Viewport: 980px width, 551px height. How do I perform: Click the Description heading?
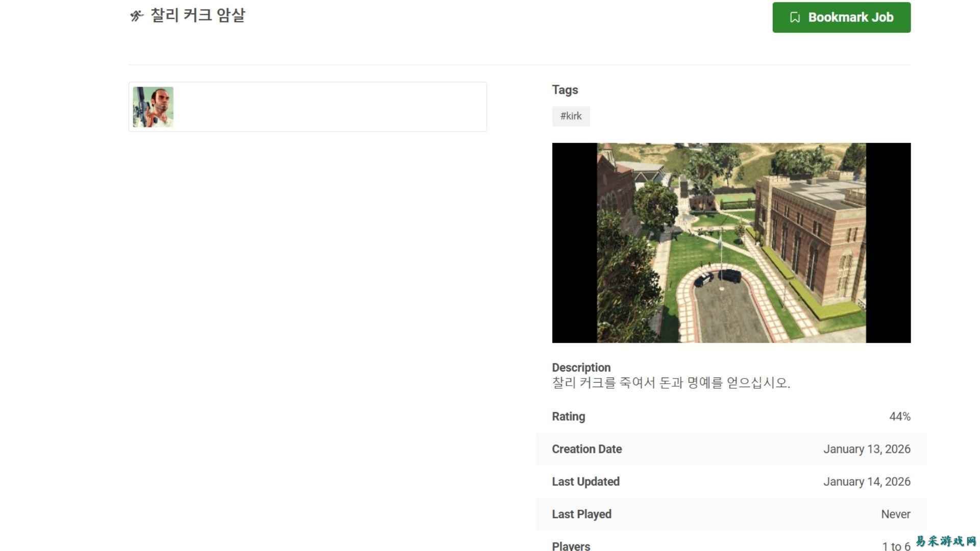(580, 367)
